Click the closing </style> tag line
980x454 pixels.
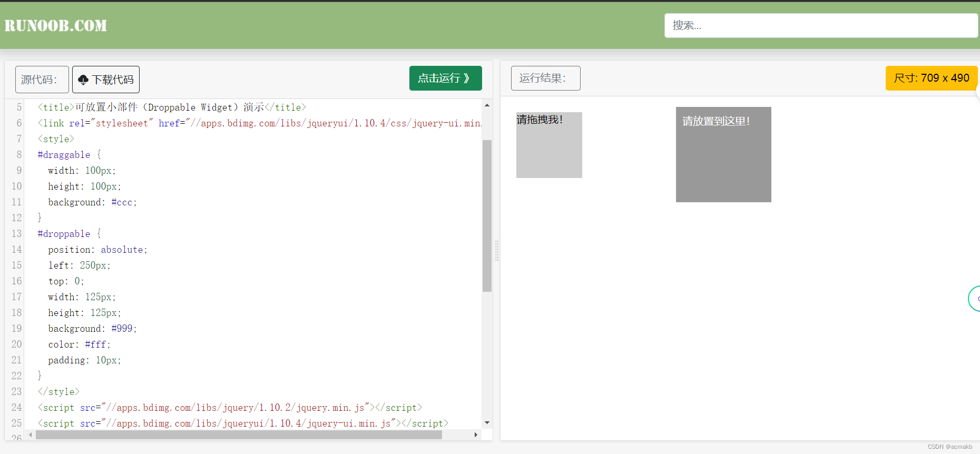58,391
